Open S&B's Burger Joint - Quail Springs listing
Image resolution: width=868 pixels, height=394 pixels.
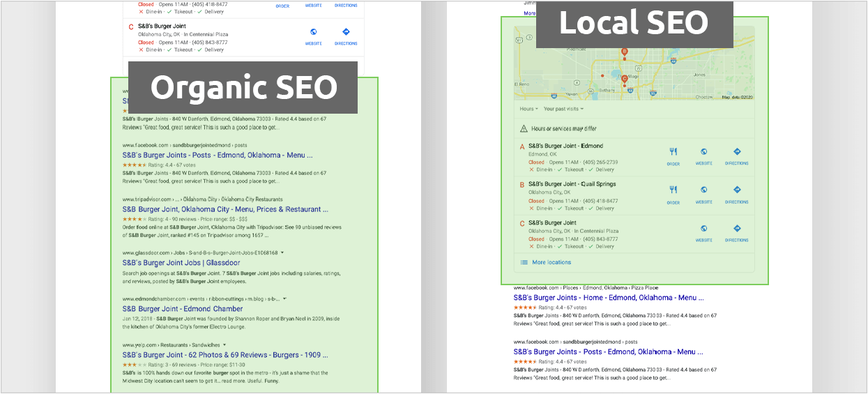click(572, 184)
